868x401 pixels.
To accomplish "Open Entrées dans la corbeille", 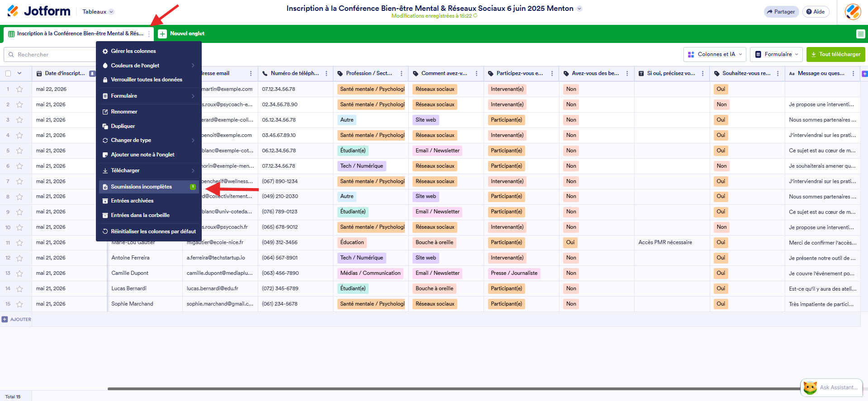I will click(x=149, y=215).
